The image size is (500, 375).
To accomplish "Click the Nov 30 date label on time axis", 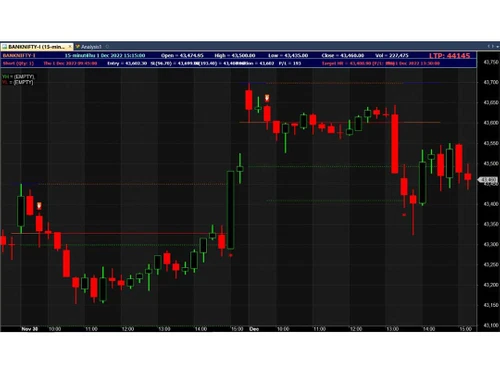I will pyautogui.click(x=30, y=329).
